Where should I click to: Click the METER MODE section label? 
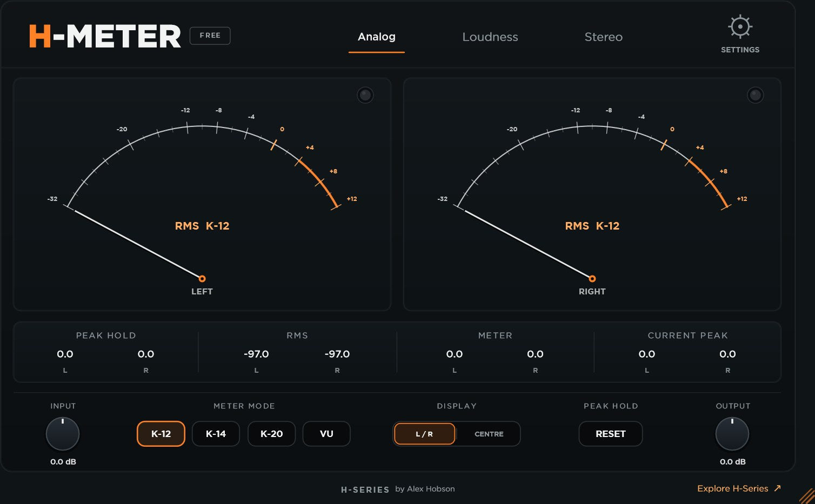[x=244, y=406]
